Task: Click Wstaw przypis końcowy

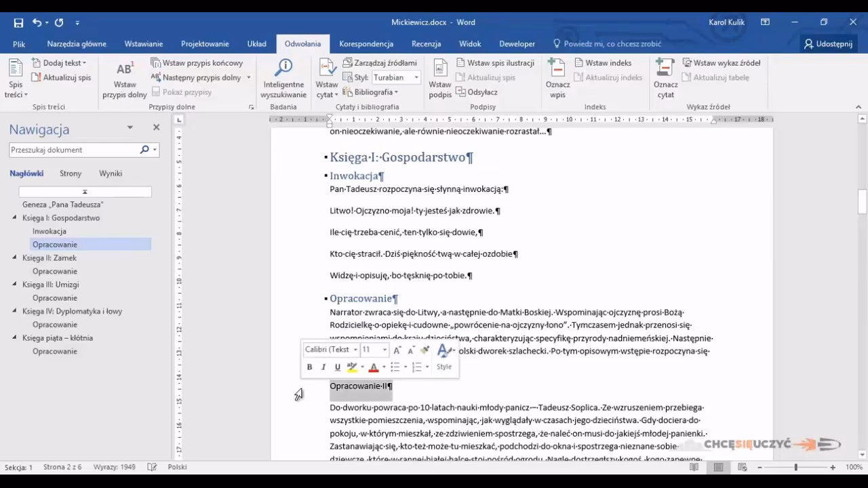Action: point(197,63)
